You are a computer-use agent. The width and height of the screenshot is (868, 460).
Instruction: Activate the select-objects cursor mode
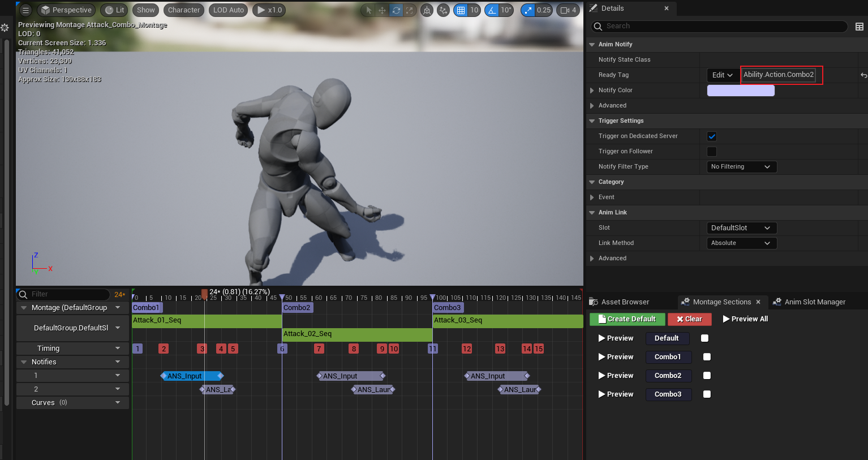point(369,10)
